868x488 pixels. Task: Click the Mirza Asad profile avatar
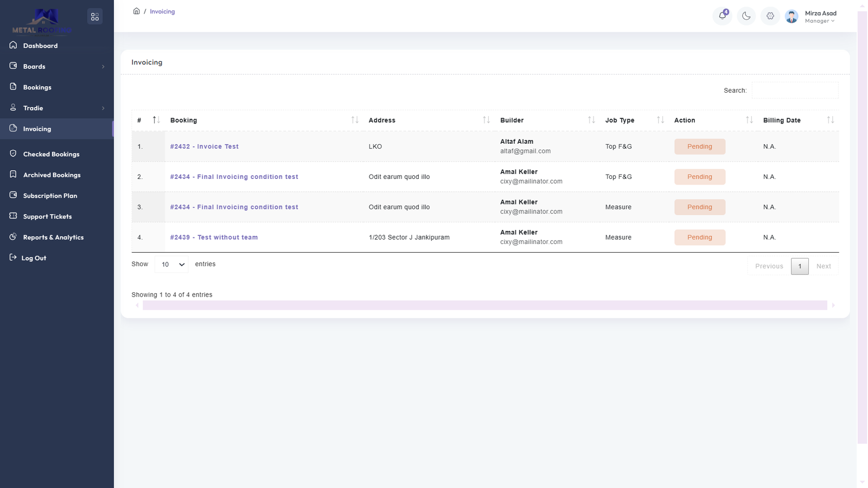click(792, 17)
